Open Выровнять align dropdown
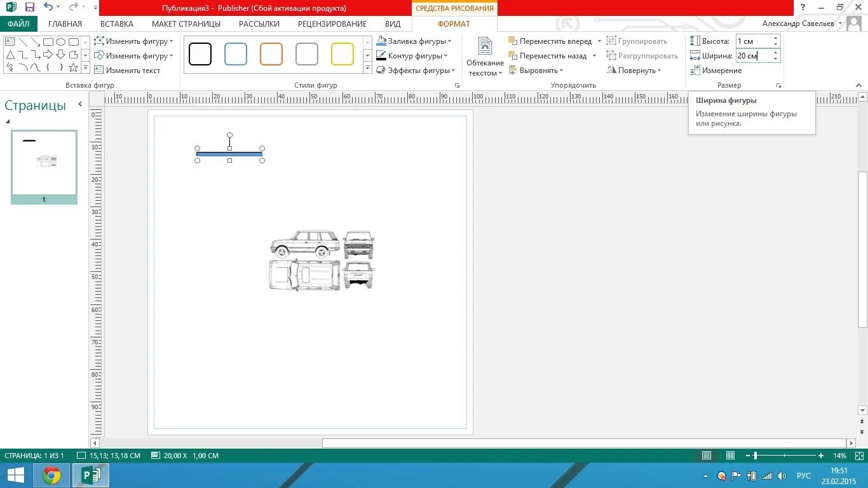Screen dimensions: 868x488 click(536, 71)
